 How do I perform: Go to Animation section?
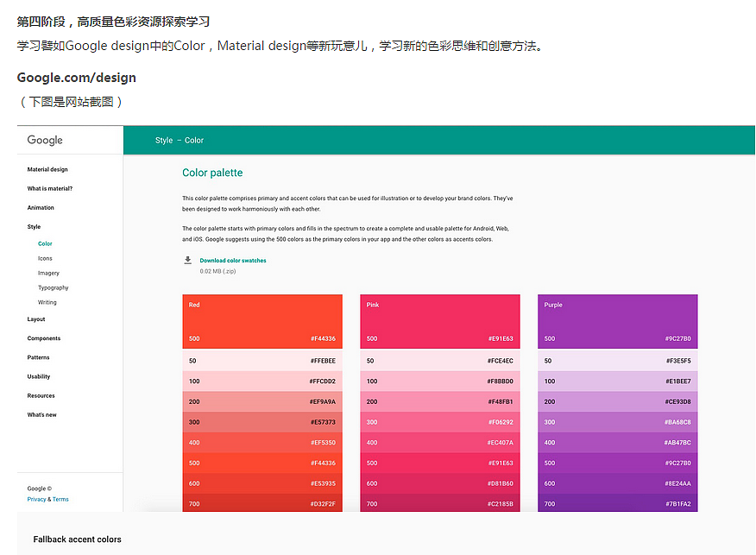[41, 207]
